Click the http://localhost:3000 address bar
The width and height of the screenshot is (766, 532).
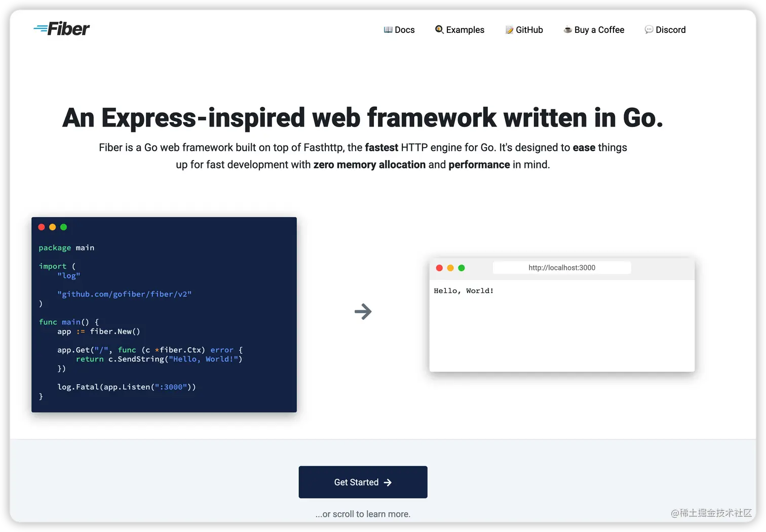(562, 268)
